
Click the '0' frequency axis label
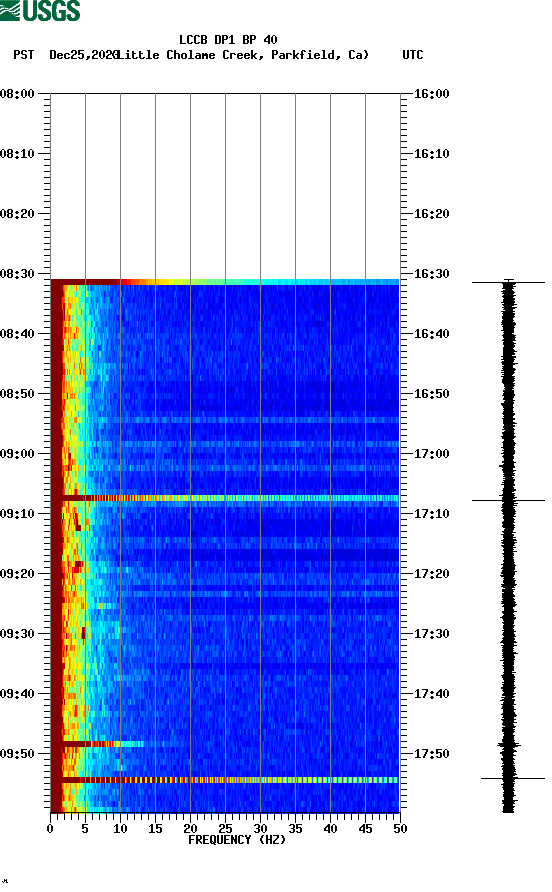(x=50, y=829)
